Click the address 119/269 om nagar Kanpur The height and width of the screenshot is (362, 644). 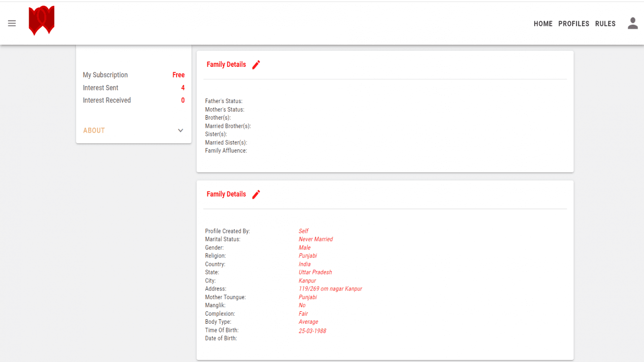[x=331, y=289]
